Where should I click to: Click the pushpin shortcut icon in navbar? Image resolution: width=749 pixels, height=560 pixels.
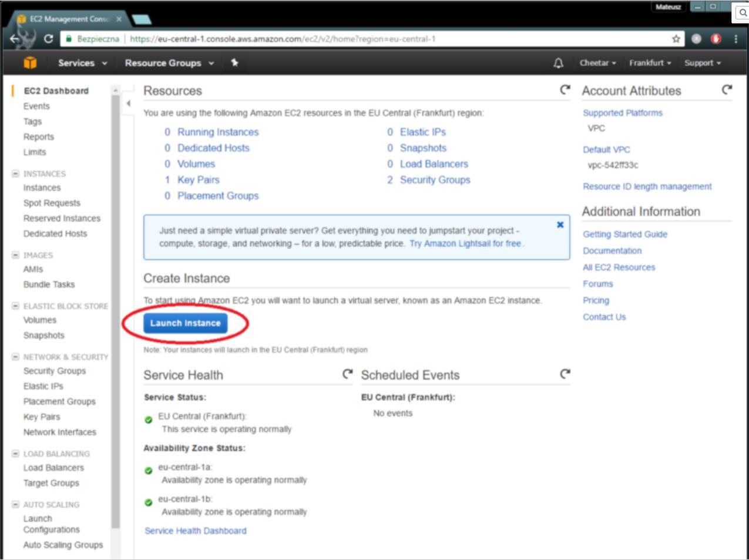click(234, 63)
